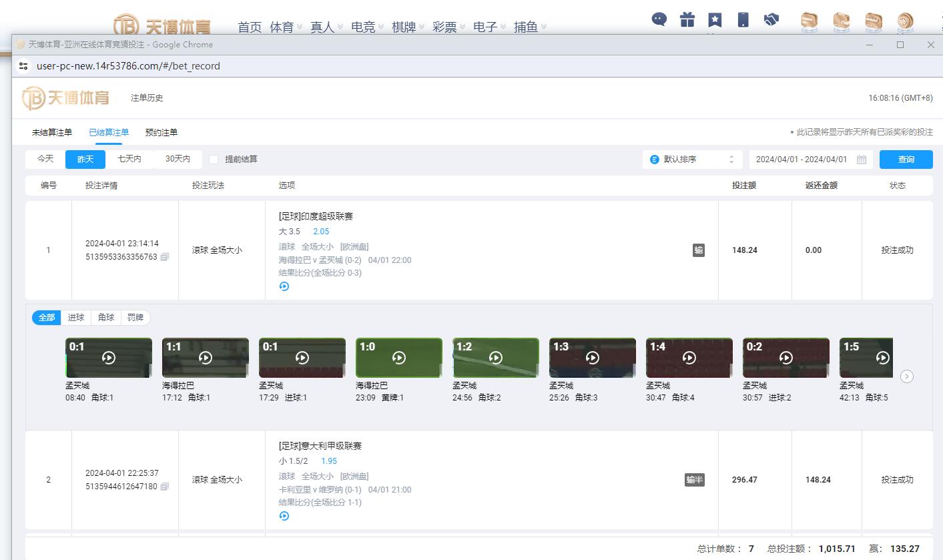This screenshot has height=560, width=943.
Task: Switch to 未结算注单 tab
Action: (52, 133)
